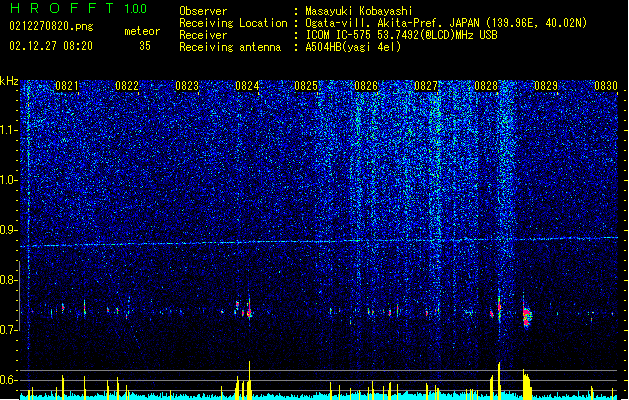Click the ICOM IC-575 receiver text
Screen dimensions: 629x400
(x=402, y=35)
